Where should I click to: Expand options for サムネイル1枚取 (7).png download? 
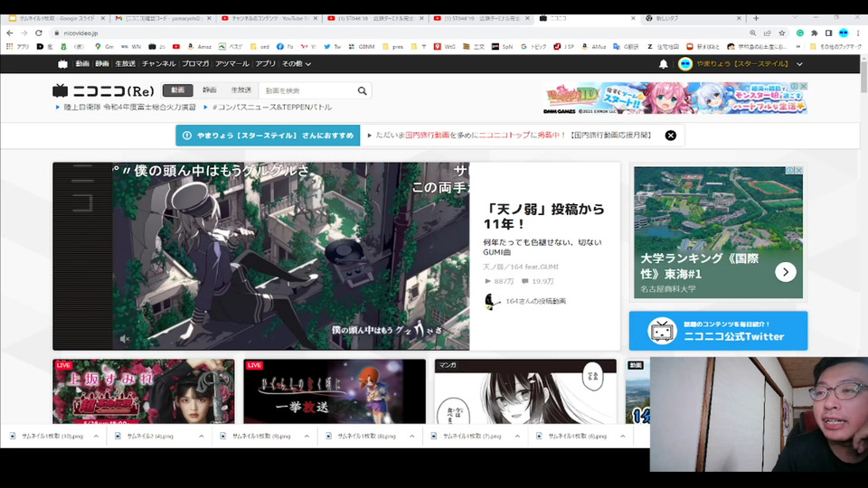tap(517, 436)
